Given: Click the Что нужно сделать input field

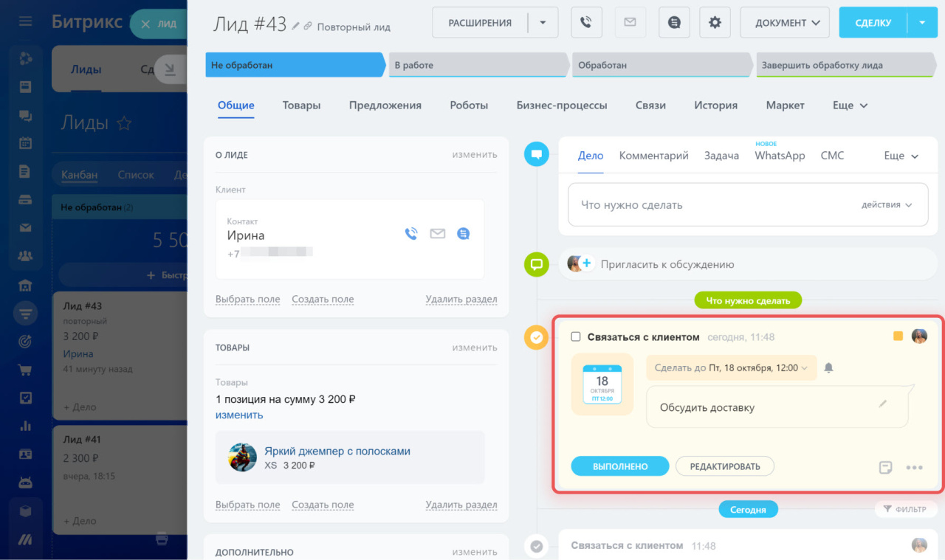Looking at the screenshot, I should [709, 205].
